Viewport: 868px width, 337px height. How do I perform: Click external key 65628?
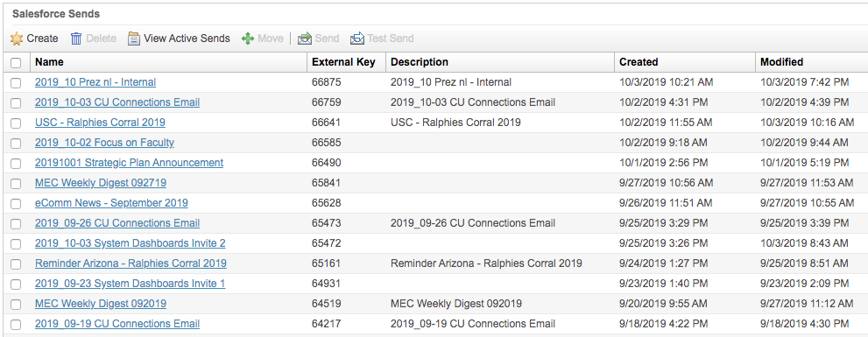327,203
